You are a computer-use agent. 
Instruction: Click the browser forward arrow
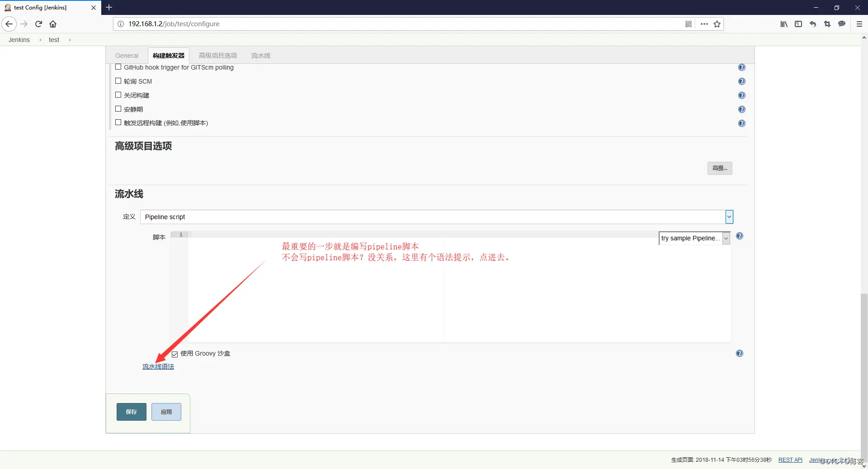[x=24, y=24]
